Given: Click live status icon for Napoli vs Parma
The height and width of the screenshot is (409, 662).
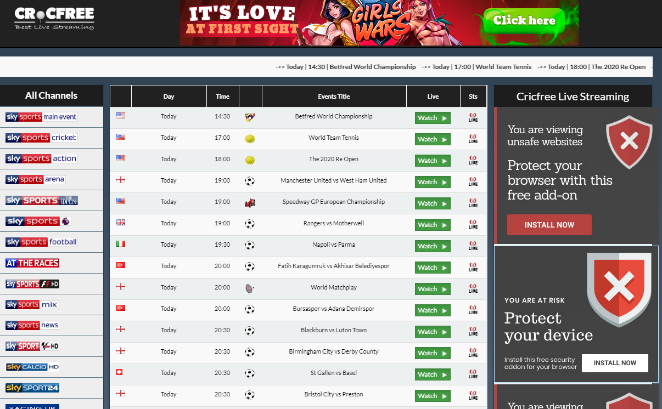Looking at the screenshot, I should (x=473, y=246).
